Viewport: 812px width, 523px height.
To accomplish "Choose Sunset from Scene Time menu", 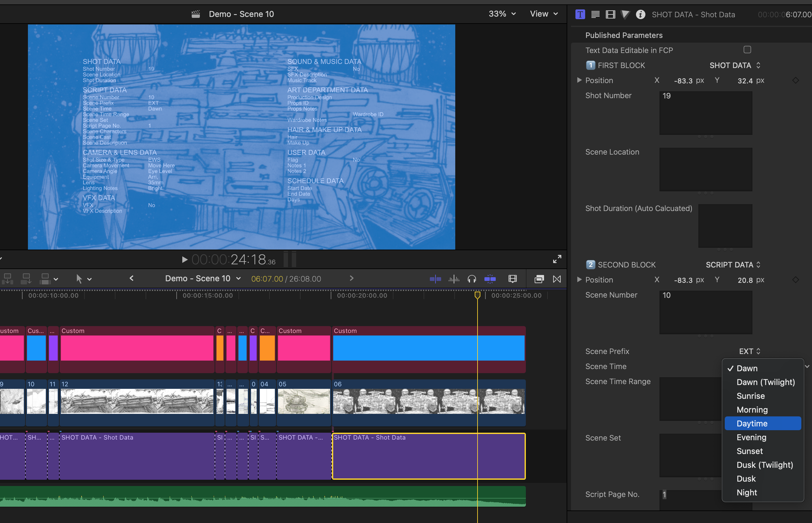I will 763,451.
